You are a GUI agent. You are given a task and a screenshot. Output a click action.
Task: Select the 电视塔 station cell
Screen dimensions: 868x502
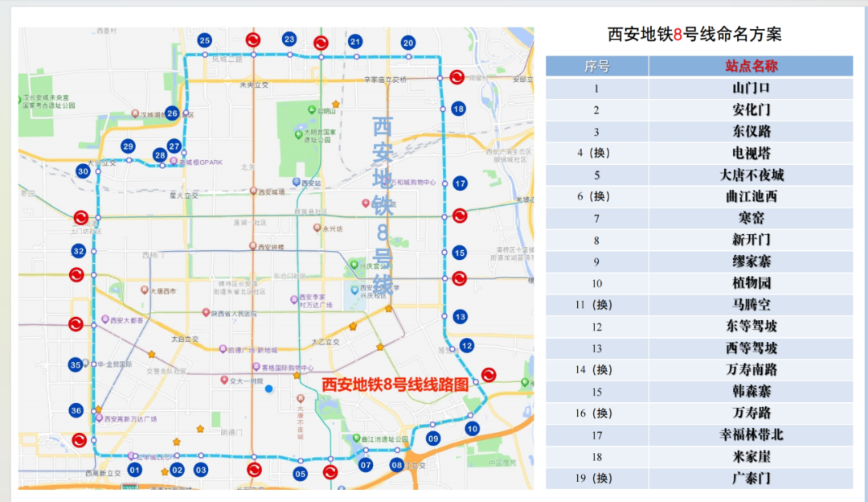pyautogui.click(x=751, y=153)
